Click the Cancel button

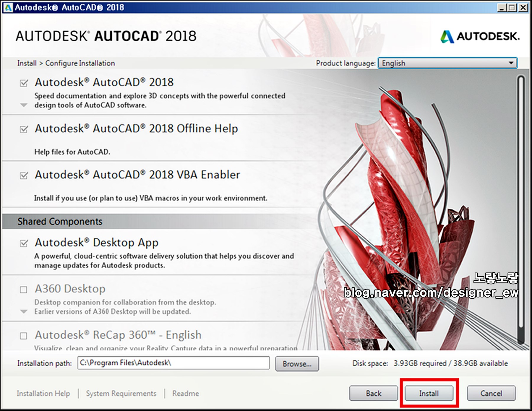[491, 393]
